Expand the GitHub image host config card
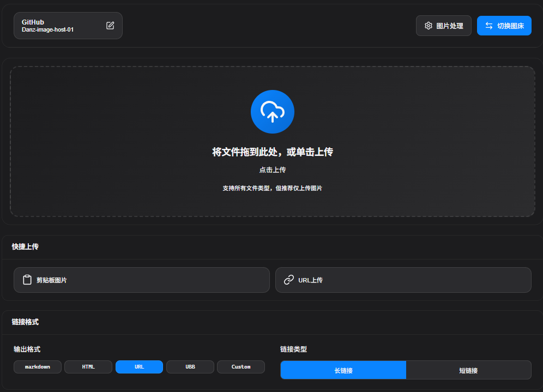Viewport: 543px width, 392px height. tap(60, 25)
